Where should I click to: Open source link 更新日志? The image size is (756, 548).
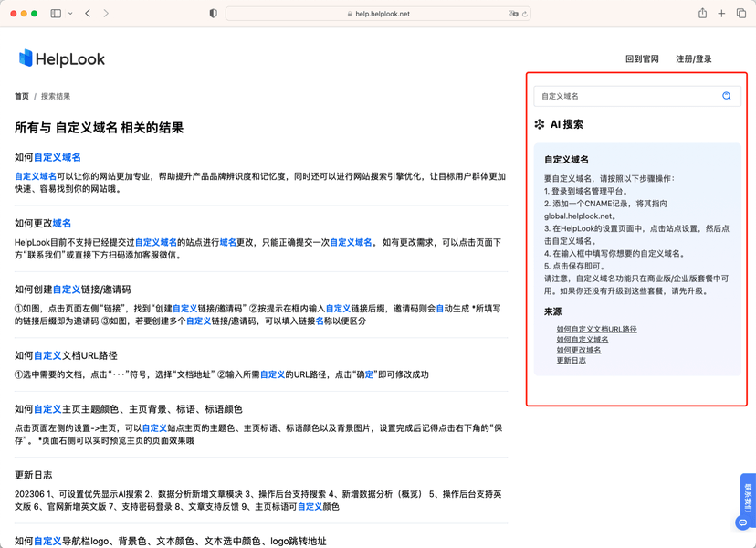pyautogui.click(x=572, y=361)
